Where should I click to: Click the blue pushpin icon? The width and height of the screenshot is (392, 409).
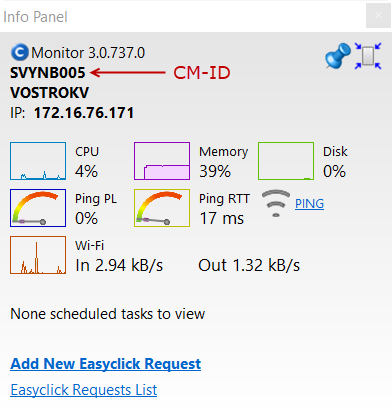[x=338, y=56]
